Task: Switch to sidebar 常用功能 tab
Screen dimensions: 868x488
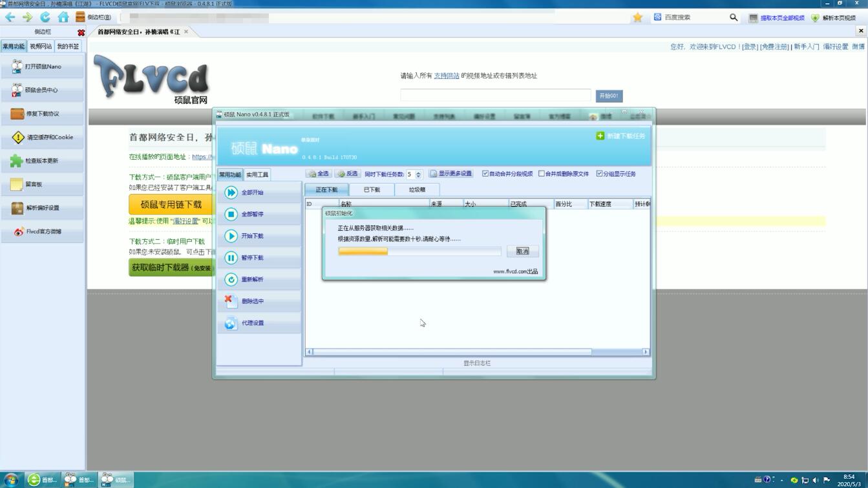Action: 14,47
